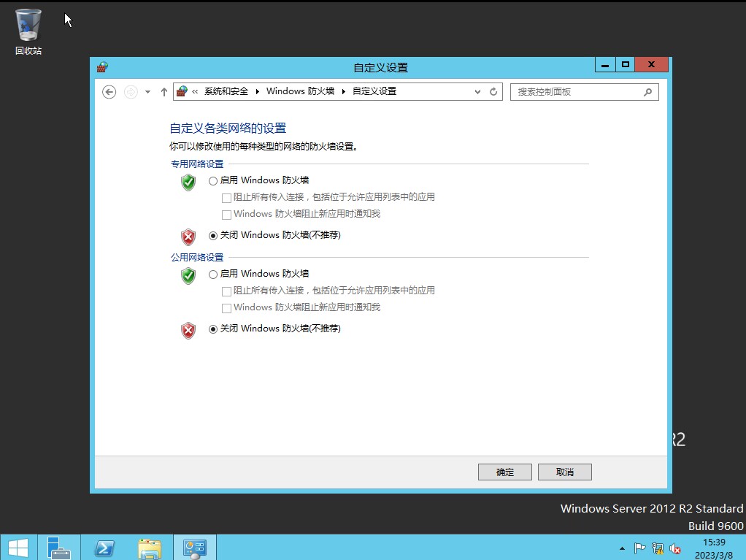Click red shield icon in public section
Viewport: 746px width, 560px height.
(x=188, y=330)
